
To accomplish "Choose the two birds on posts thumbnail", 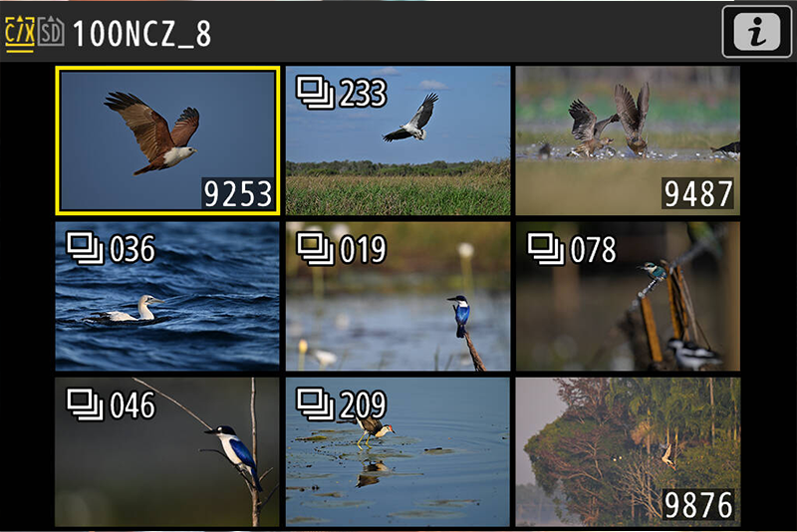I will 628,296.
